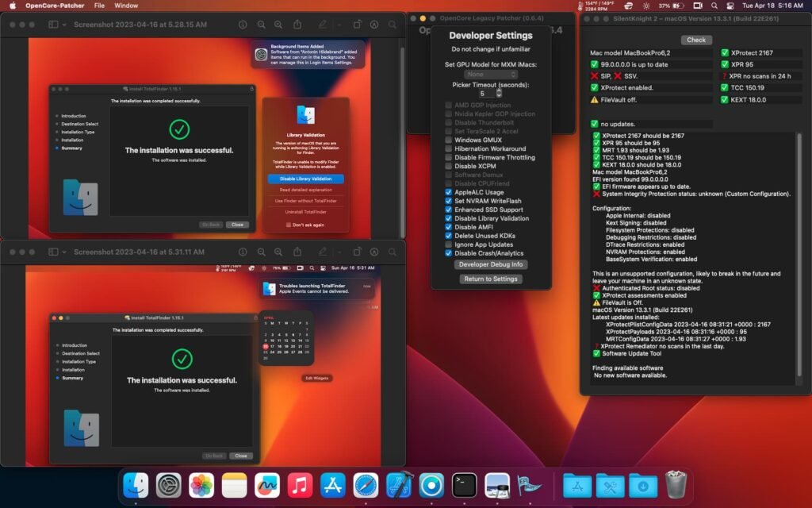Uncheck the AppleALC Usage option
812x508 pixels.
tap(448, 193)
